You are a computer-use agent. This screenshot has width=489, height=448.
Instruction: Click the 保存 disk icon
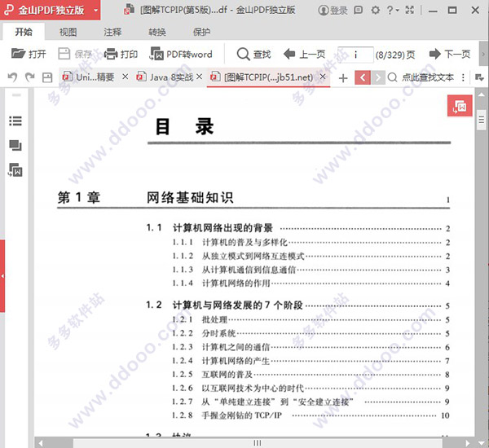click(64, 54)
